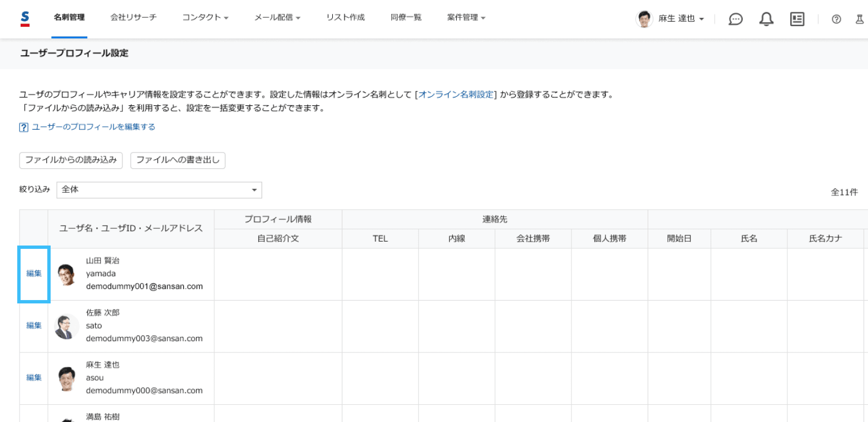Click the Sansan S logo
This screenshot has width=868, height=422.
coord(24,18)
